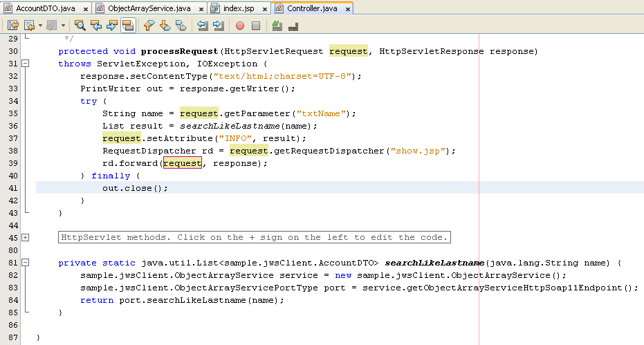Image resolution: width=644 pixels, height=345 pixels.
Task: Click the Next Bookmark icon
Action: coord(165,26)
